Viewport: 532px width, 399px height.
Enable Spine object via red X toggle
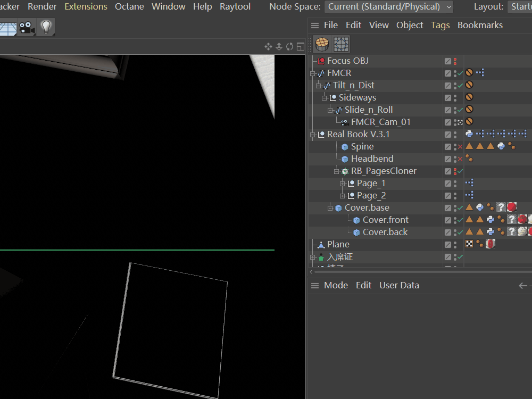pyautogui.click(x=460, y=147)
